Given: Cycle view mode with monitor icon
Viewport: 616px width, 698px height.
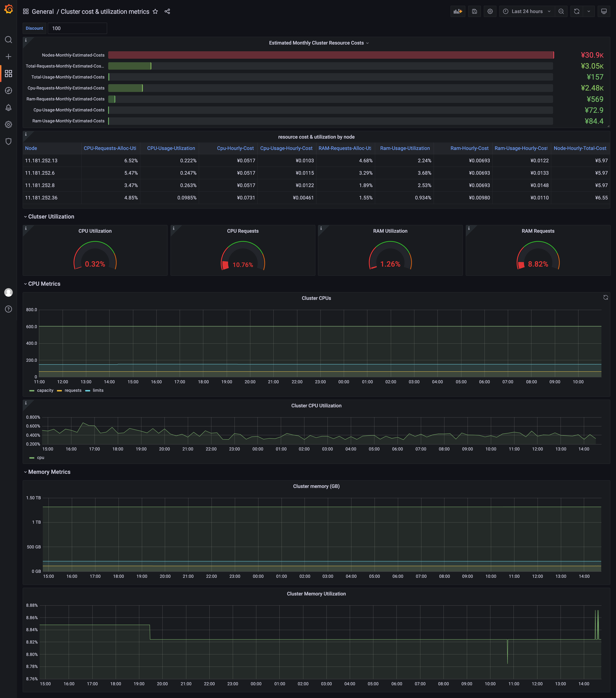Looking at the screenshot, I should 604,11.
